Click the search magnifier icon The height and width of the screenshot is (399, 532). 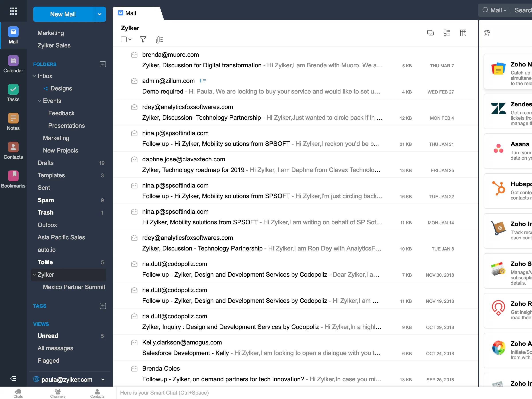[485, 10]
